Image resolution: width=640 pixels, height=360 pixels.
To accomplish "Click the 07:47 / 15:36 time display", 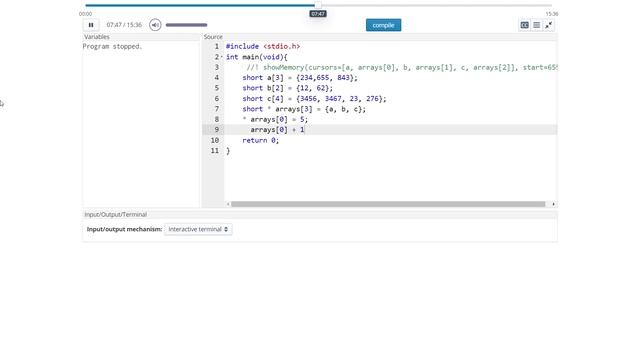I will coord(124,25).
